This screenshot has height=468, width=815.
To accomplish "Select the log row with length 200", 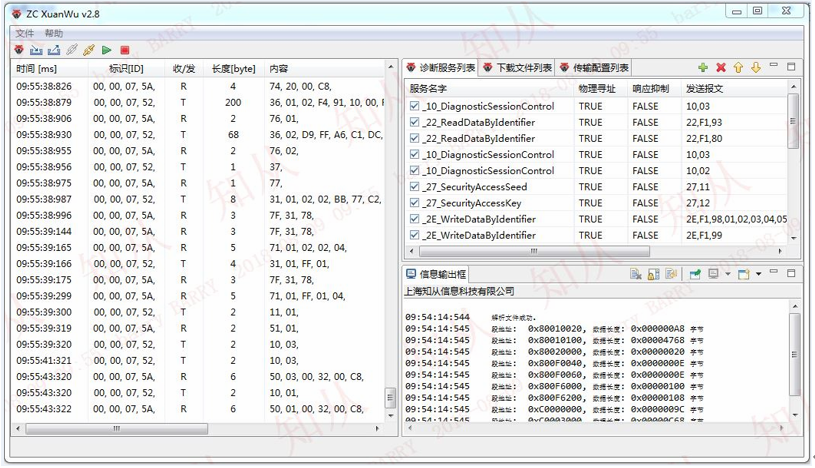I will [198, 102].
